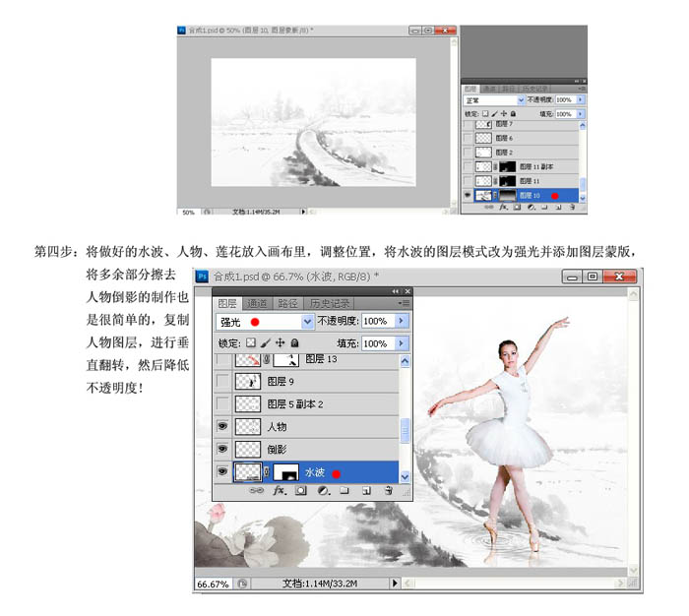Show the 图层 9 layer visibility box
Viewport: 689px width, 616px height.
pos(222,381)
